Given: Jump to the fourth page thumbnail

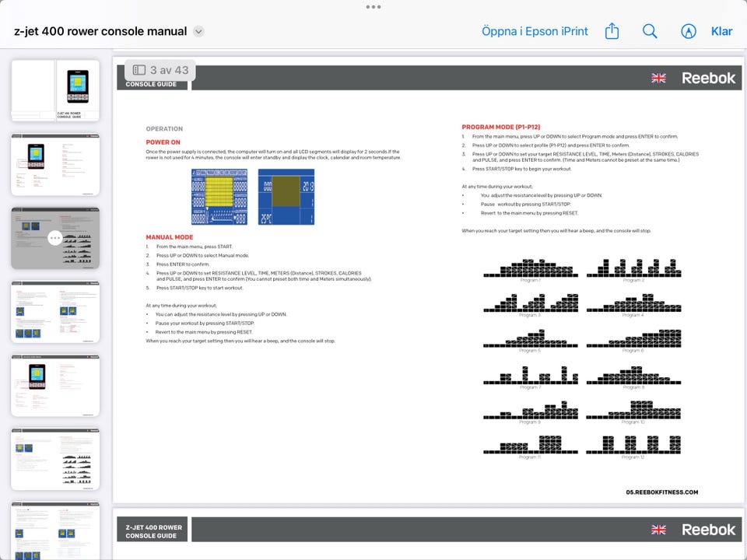Looking at the screenshot, I should [55, 311].
